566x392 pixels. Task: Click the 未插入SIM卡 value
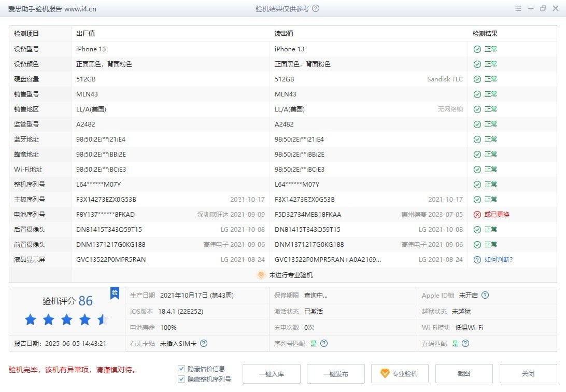(178, 343)
